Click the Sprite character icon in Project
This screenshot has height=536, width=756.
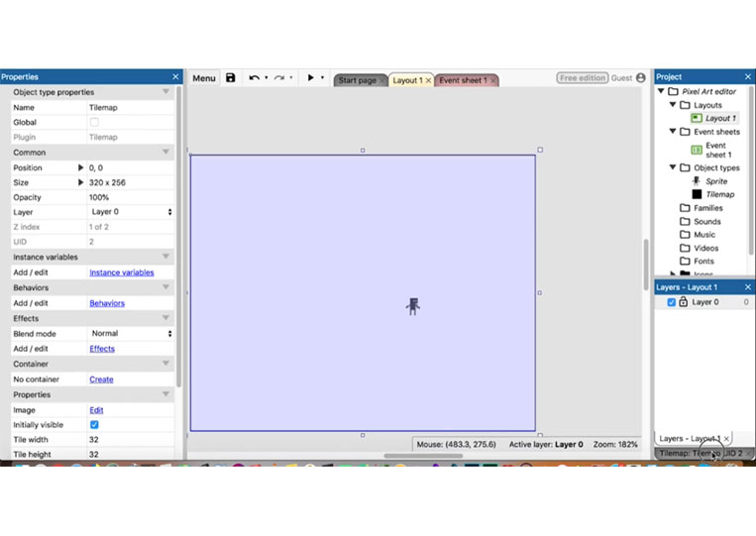click(697, 180)
